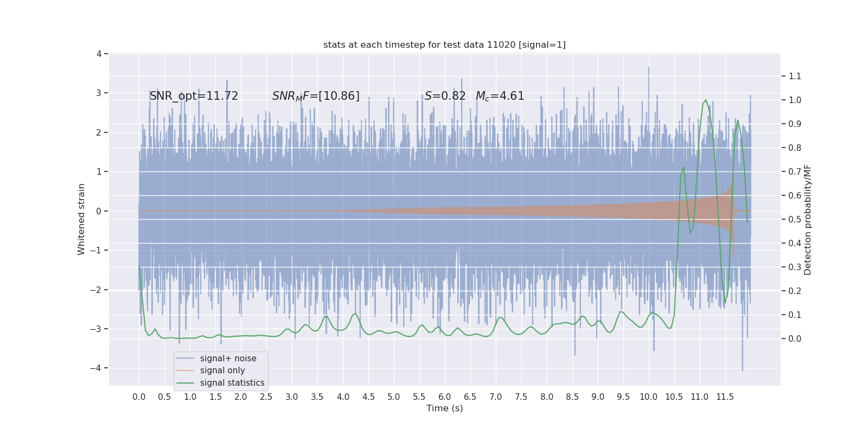Click the plot title text
Image resolution: width=868 pixels, height=434 pixels.
pos(444,44)
